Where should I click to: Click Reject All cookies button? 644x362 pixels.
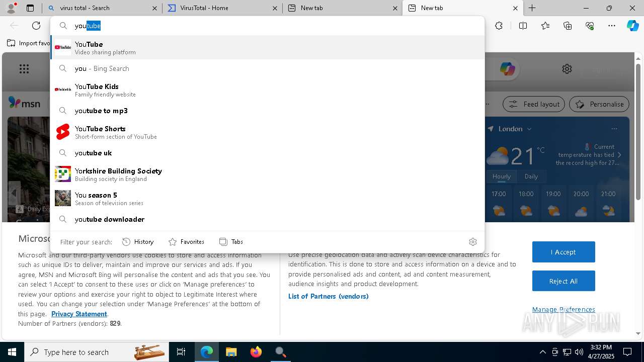click(x=563, y=281)
